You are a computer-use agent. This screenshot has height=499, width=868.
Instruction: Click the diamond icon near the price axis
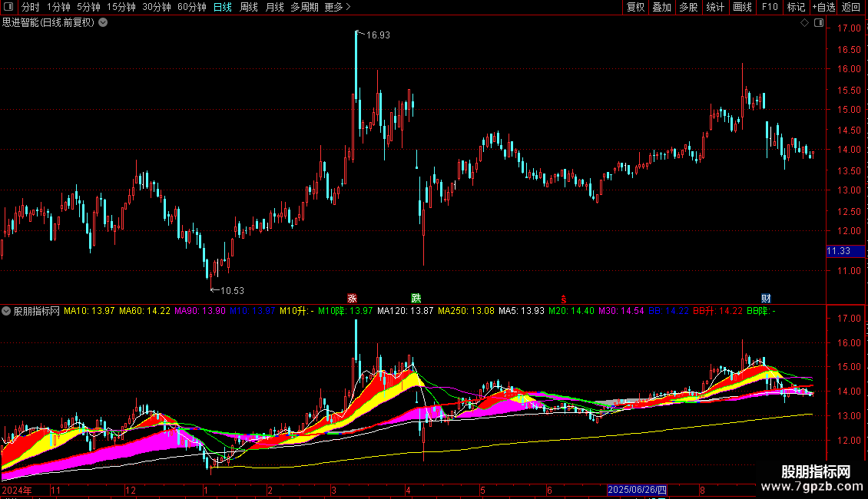[x=804, y=23]
